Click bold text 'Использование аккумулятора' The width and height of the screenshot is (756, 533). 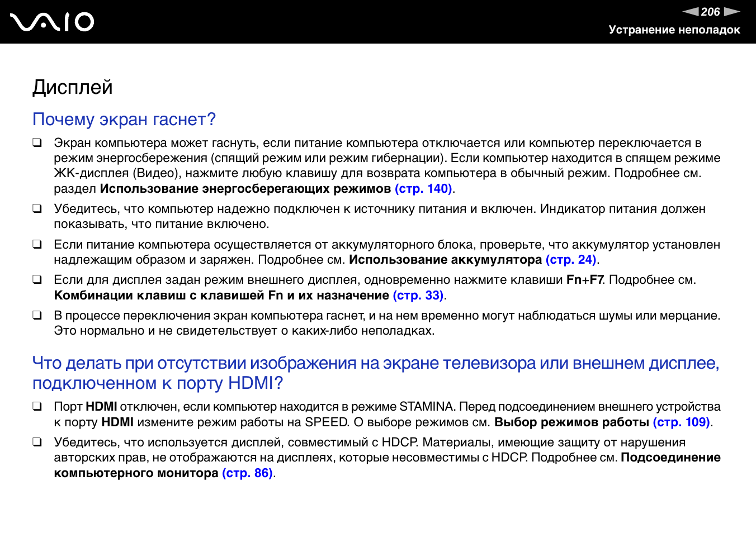coord(446,260)
